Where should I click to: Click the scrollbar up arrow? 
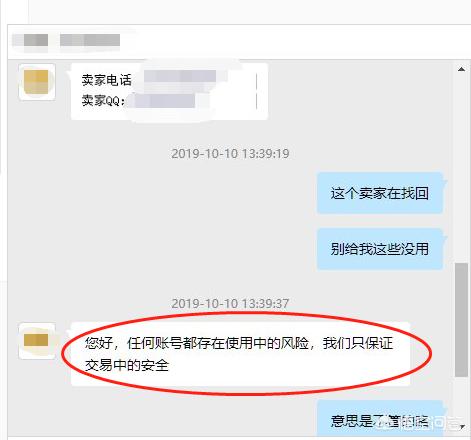pos(461,69)
